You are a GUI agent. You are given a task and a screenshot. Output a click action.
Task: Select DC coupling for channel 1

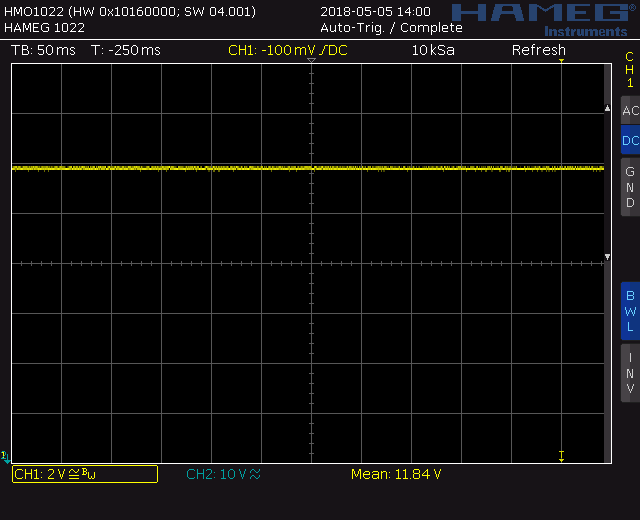tap(629, 141)
